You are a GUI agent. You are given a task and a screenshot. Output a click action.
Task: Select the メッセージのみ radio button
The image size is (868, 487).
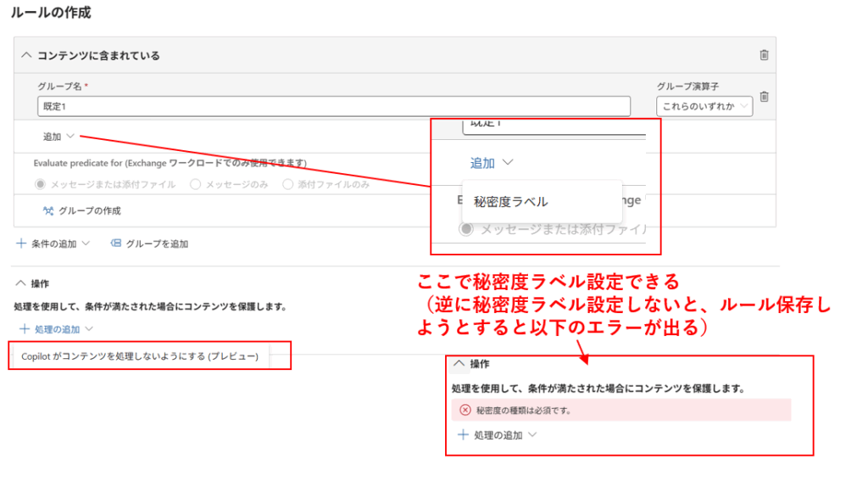tap(196, 184)
